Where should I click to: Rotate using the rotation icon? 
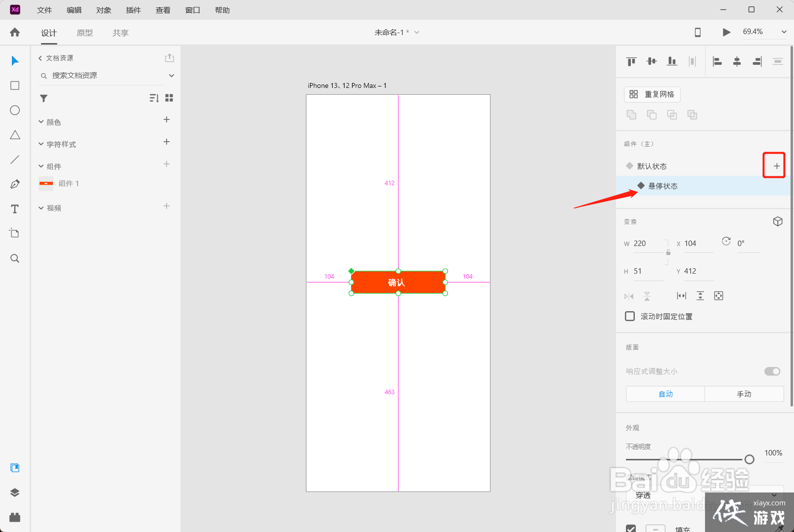726,241
